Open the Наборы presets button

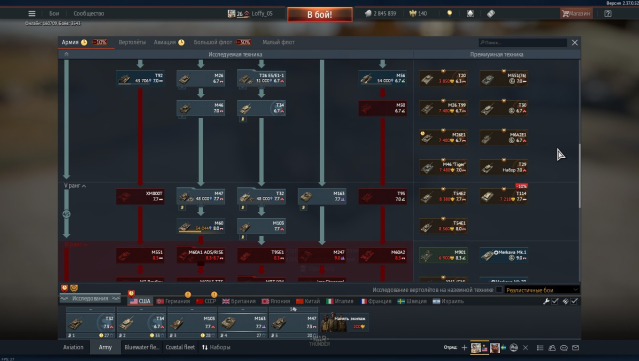pos(216,347)
